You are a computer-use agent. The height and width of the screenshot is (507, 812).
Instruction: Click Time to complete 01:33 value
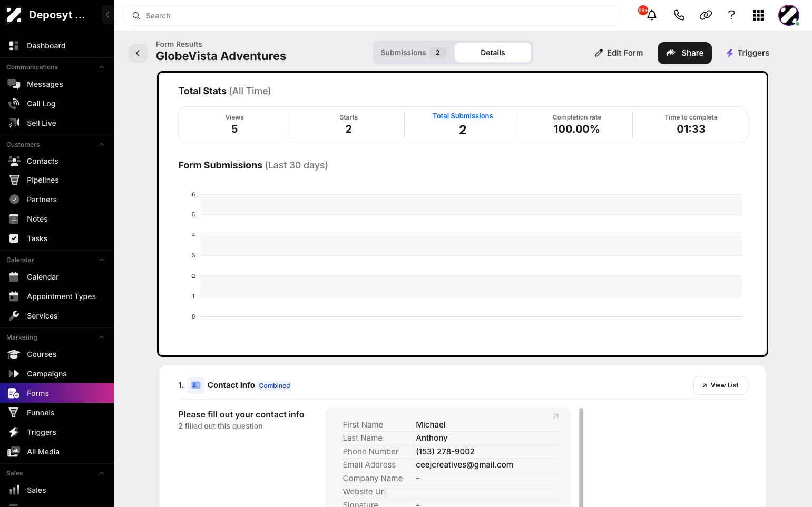tap(691, 129)
